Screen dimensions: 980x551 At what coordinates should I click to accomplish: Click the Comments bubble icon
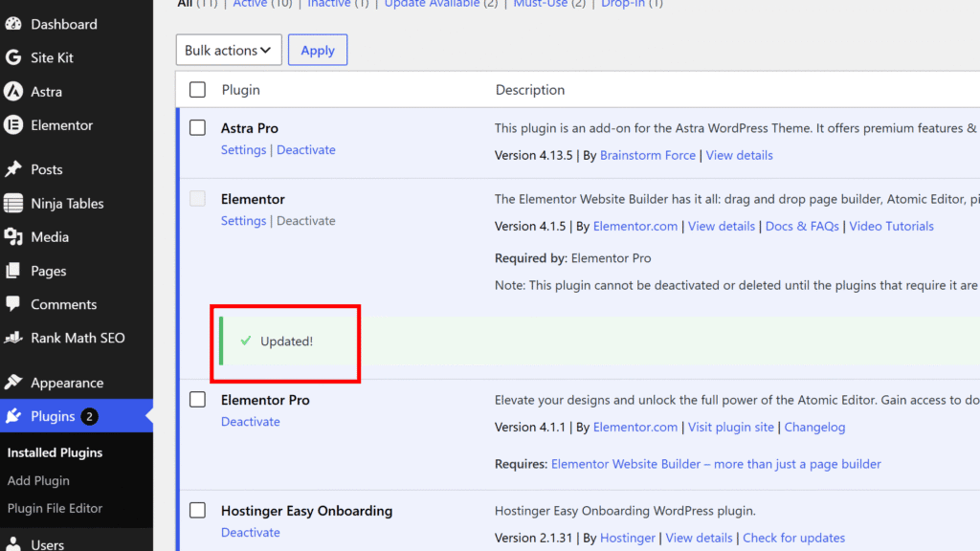coord(13,304)
